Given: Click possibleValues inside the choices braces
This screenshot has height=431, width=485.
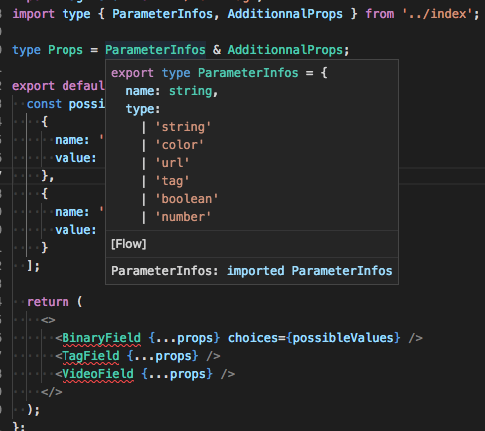Looking at the screenshot, I should pos(343,338).
